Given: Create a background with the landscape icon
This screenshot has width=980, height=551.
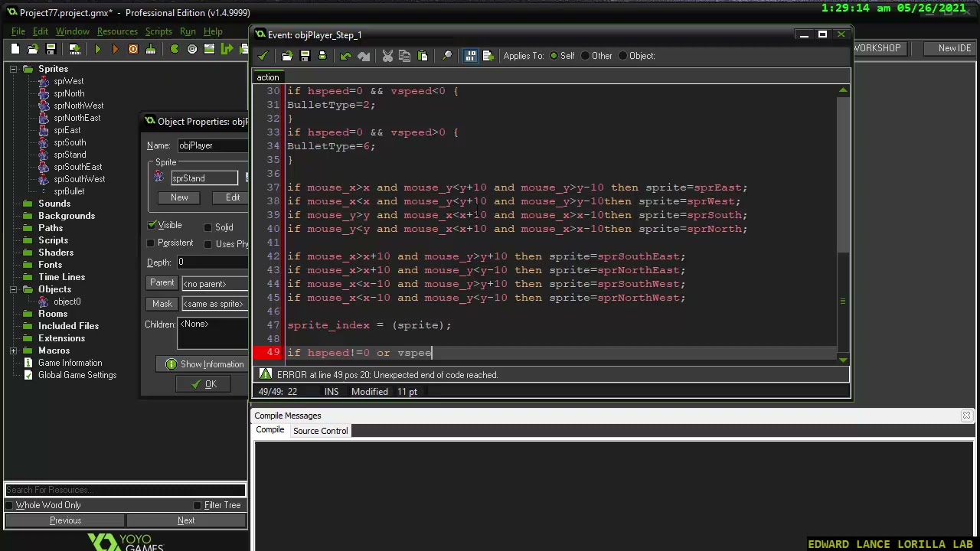Looking at the screenshot, I should tap(210, 49).
